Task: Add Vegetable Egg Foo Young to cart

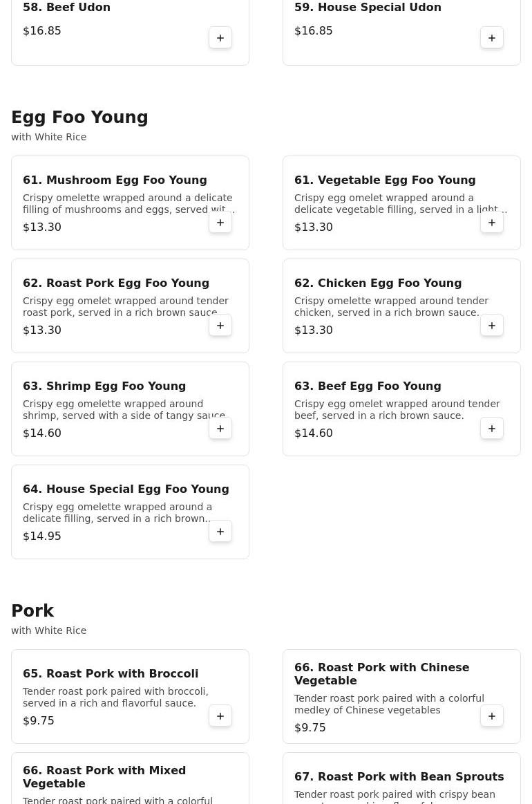Action: click(x=491, y=223)
